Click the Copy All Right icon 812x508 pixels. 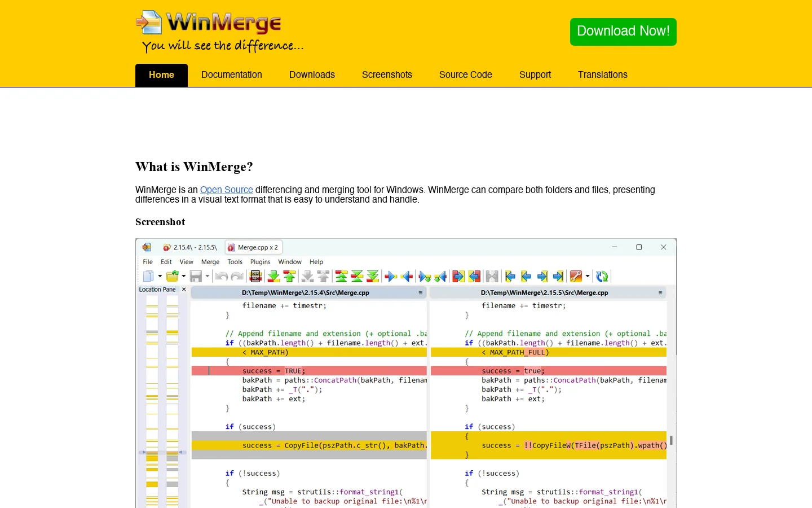coord(458,276)
